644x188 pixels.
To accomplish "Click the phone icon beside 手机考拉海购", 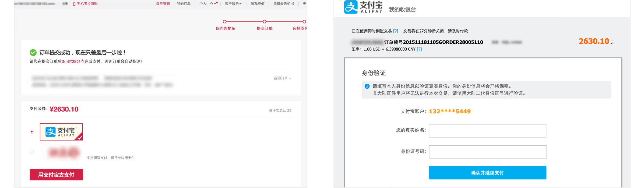I will pos(74,4).
